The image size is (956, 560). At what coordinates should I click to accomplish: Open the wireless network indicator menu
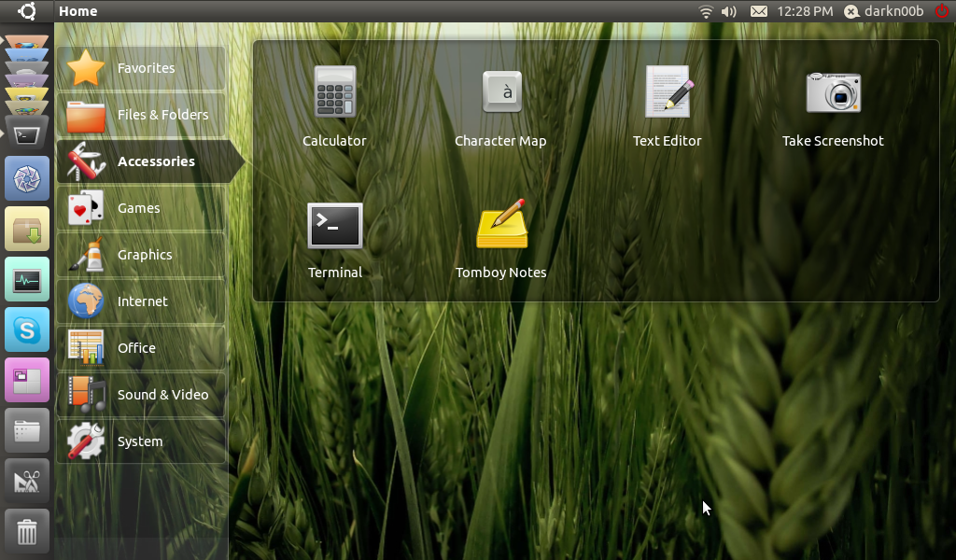[x=706, y=11]
